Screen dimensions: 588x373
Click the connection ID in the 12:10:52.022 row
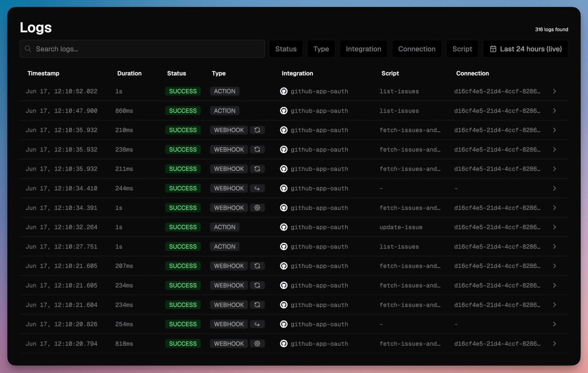point(497,91)
